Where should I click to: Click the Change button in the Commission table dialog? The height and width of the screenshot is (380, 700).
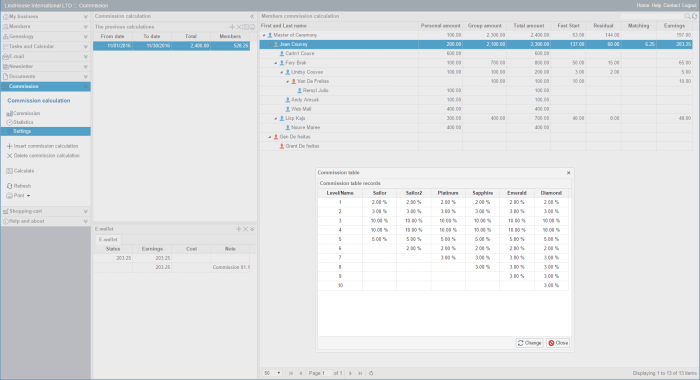529,343
